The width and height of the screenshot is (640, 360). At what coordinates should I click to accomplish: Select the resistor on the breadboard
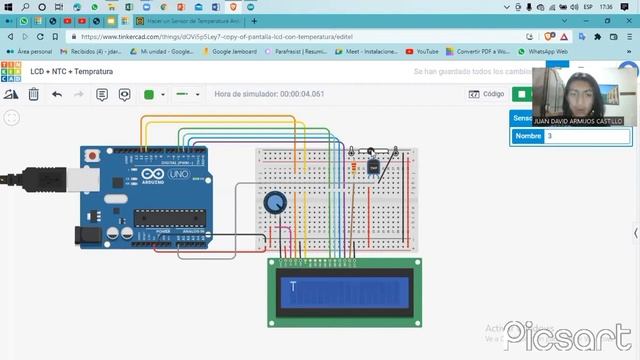tap(353, 167)
